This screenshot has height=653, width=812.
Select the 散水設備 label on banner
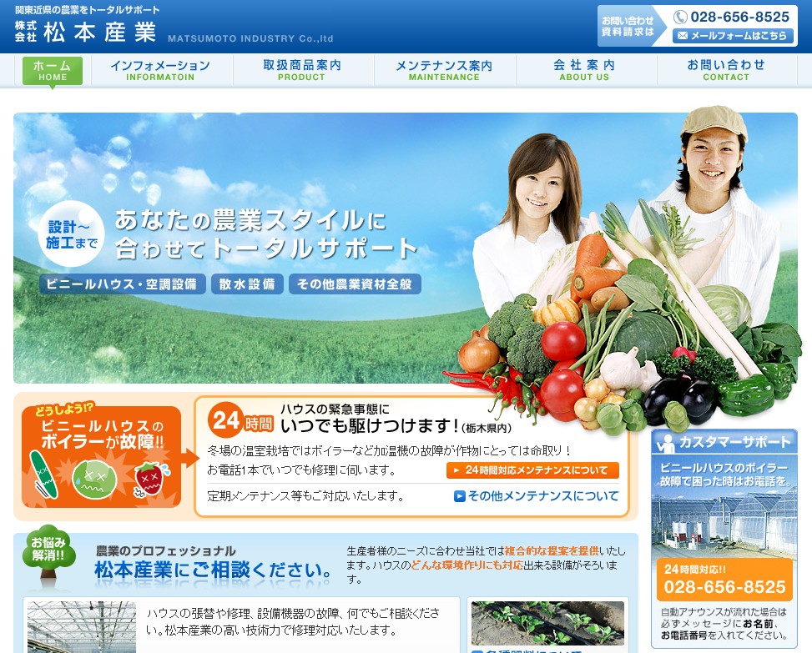247,284
